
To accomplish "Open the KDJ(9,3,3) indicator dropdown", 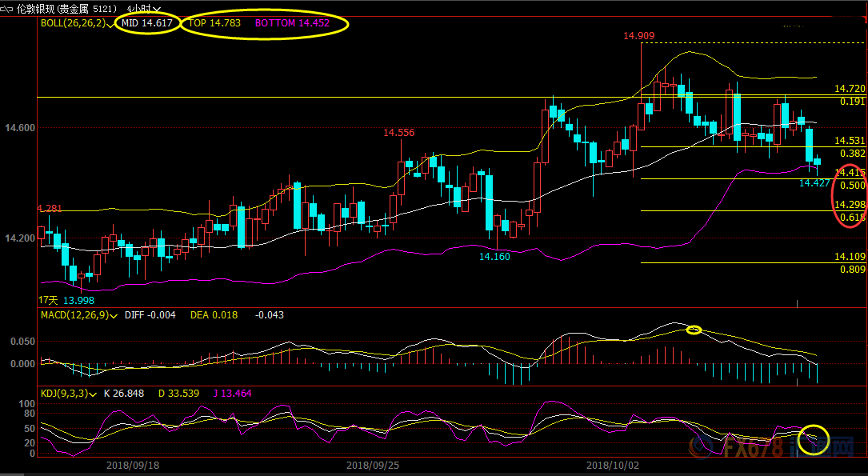I will [96, 394].
